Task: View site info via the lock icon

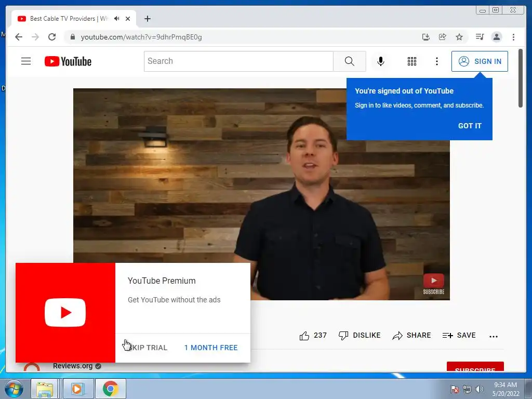Action: (72, 37)
